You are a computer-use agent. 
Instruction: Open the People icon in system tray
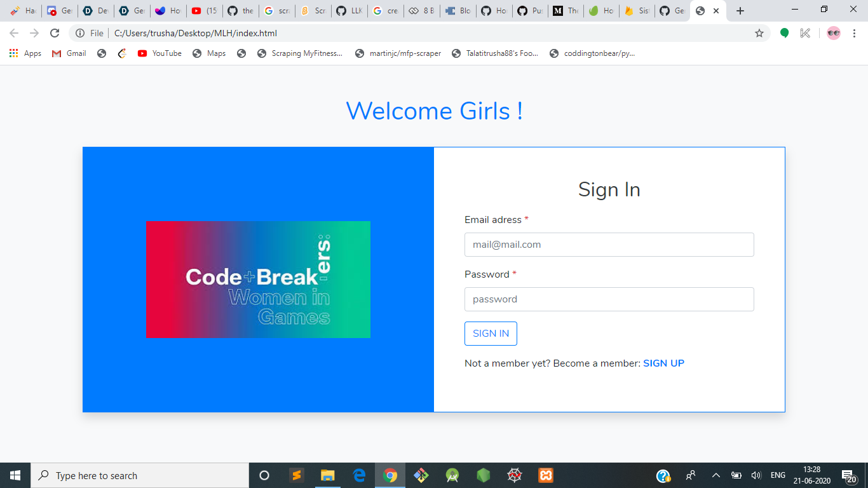(x=691, y=475)
